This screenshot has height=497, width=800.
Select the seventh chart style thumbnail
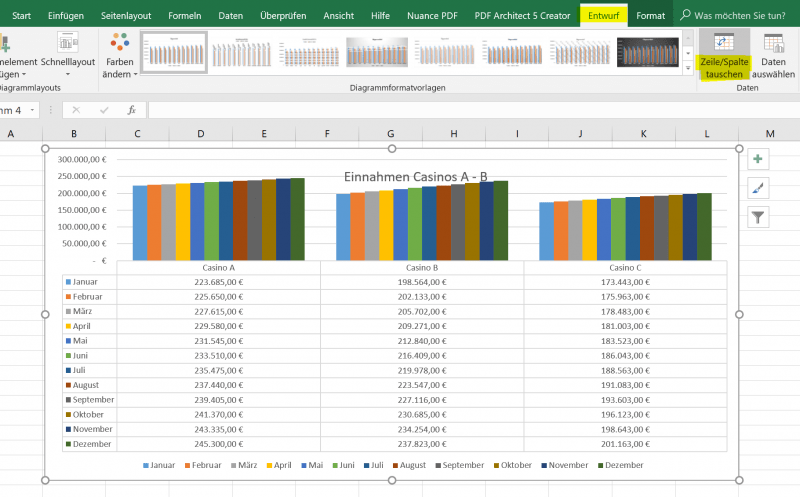pyautogui.click(x=580, y=53)
